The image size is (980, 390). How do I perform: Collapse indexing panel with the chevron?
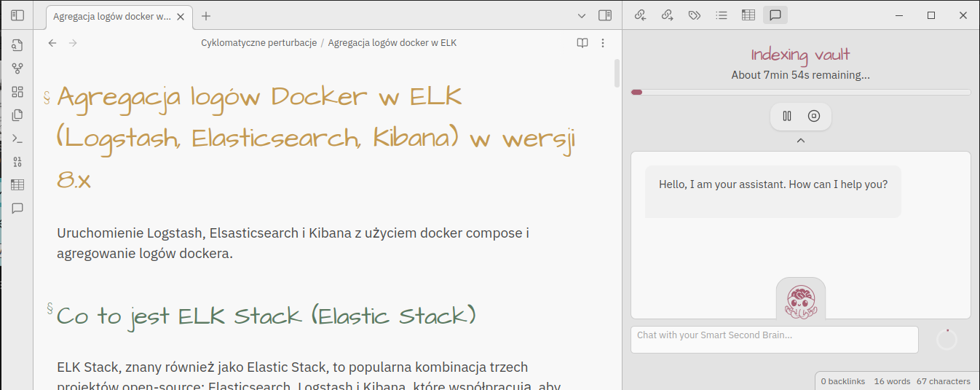pyautogui.click(x=801, y=140)
